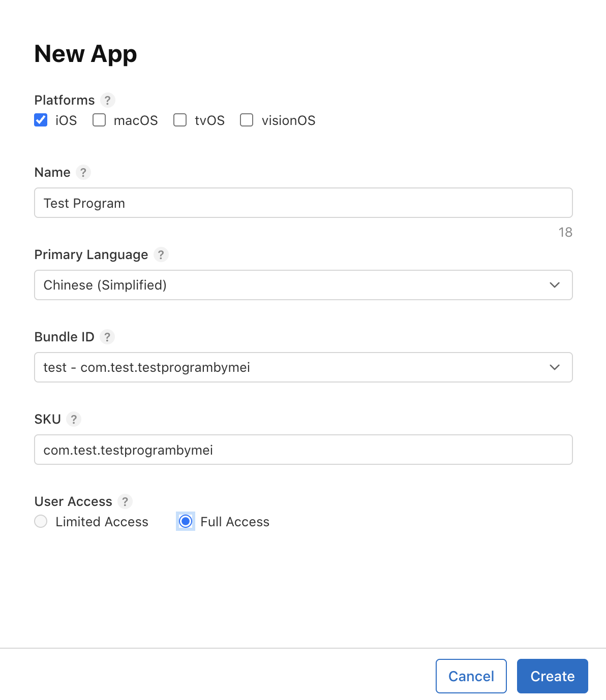Select the com.test.testprogrambymei bundle field
Viewport: 606px width, 700px height.
coord(303,367)
